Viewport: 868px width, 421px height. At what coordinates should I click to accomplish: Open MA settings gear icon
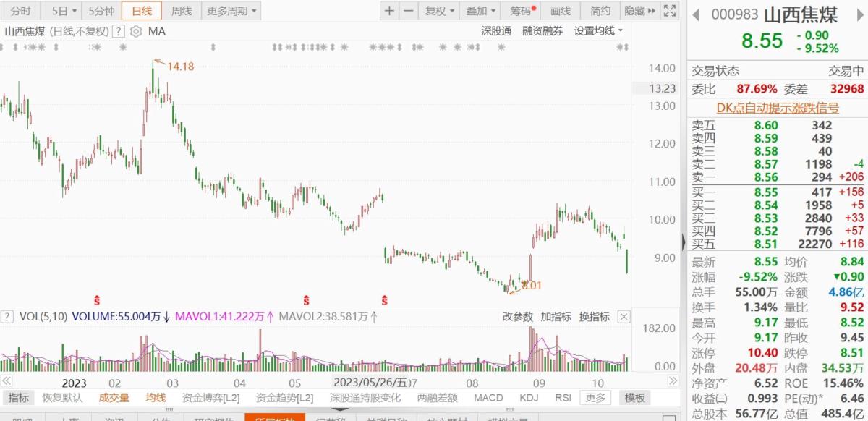136,31
